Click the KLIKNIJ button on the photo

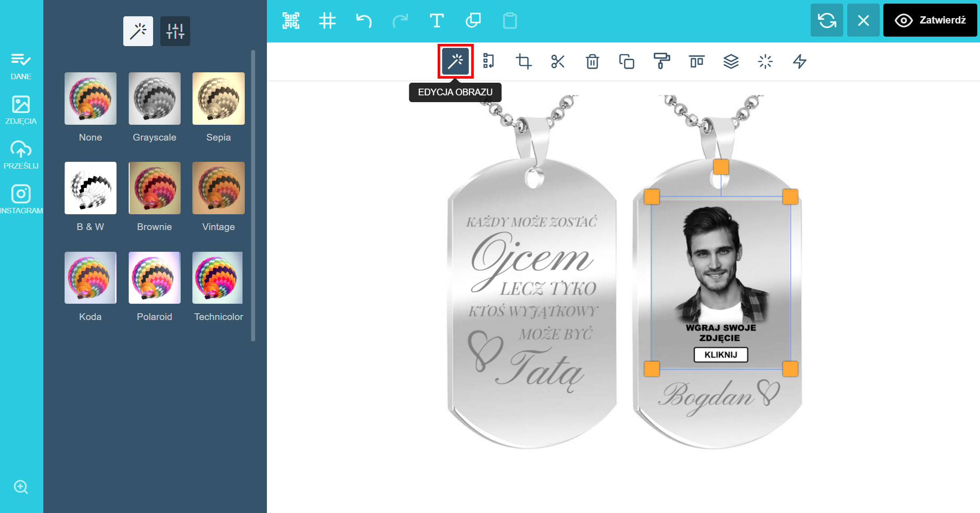coord(721,355)
